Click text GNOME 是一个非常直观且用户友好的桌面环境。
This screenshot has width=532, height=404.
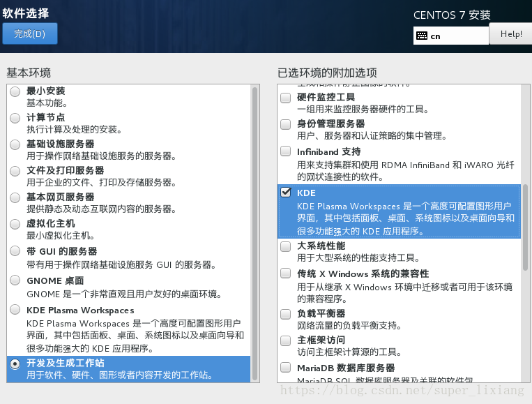click(x=124, y=294)
